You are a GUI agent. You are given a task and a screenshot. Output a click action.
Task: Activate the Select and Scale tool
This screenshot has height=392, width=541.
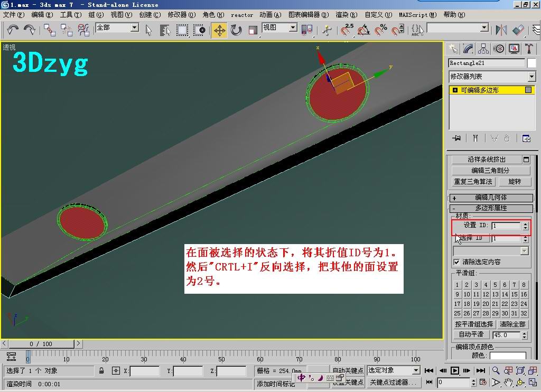coord(253,30)
